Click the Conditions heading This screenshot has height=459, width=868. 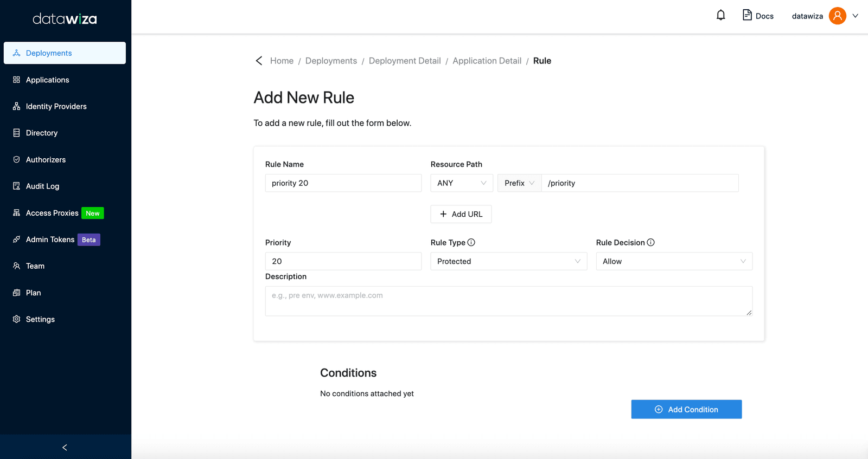348,373
